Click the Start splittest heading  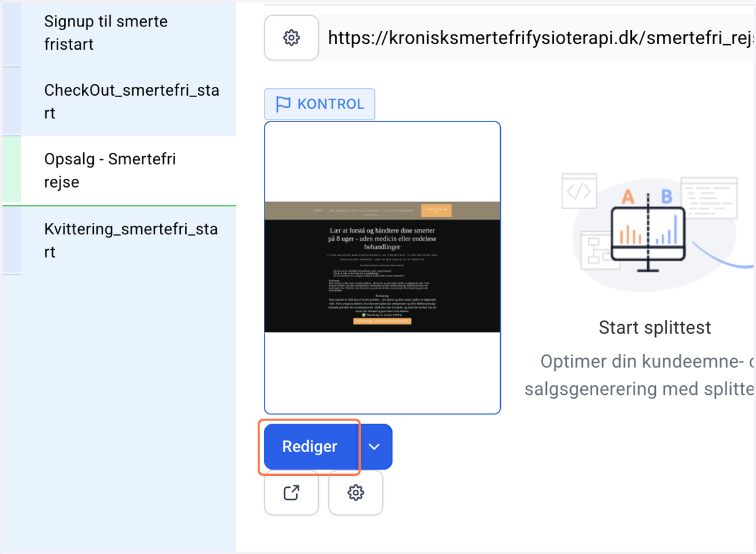click(x=655, y=327)
